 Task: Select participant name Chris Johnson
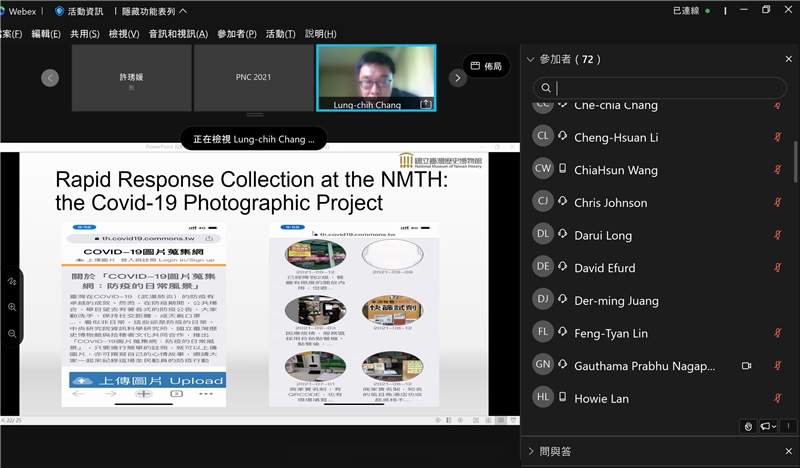[x=611, y=203]
